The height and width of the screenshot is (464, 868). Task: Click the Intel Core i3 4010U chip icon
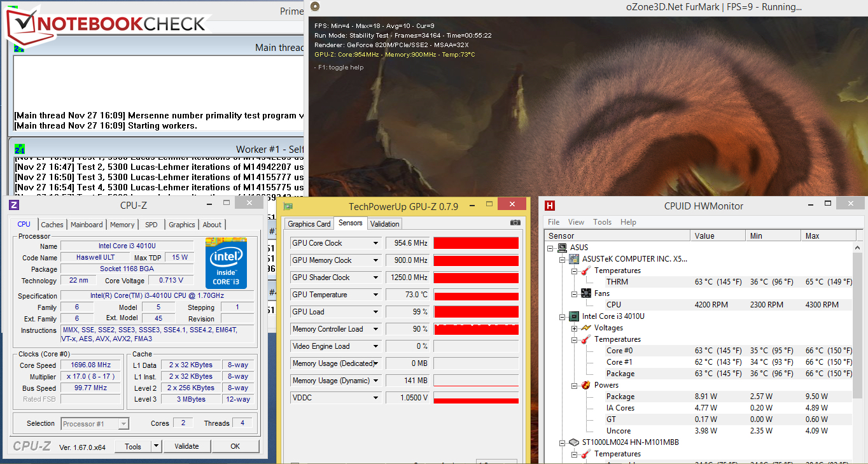[574, 316]
